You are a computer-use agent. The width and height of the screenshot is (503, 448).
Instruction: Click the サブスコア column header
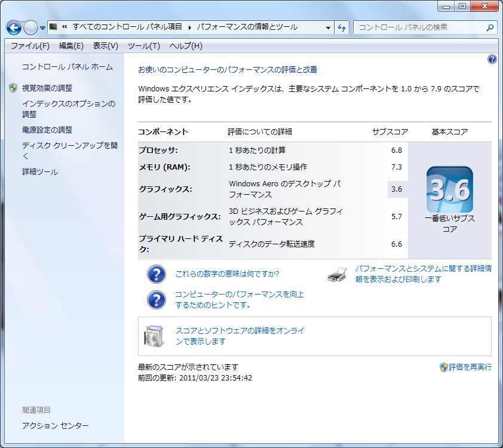coord(389,132)
